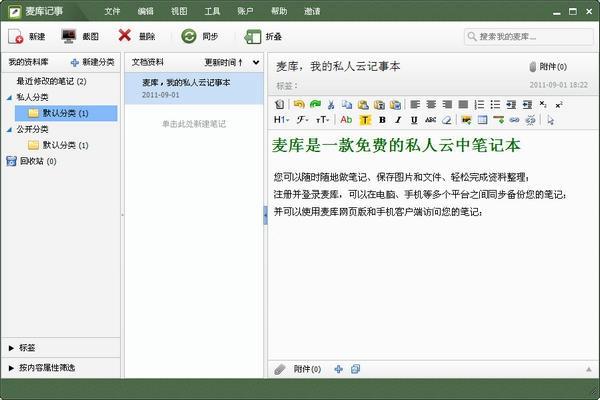Viewport: 600px width, 400px height.
Task: Toggle italic formatting with the I button
Action: pyautogui.click(x=397, y=120)
